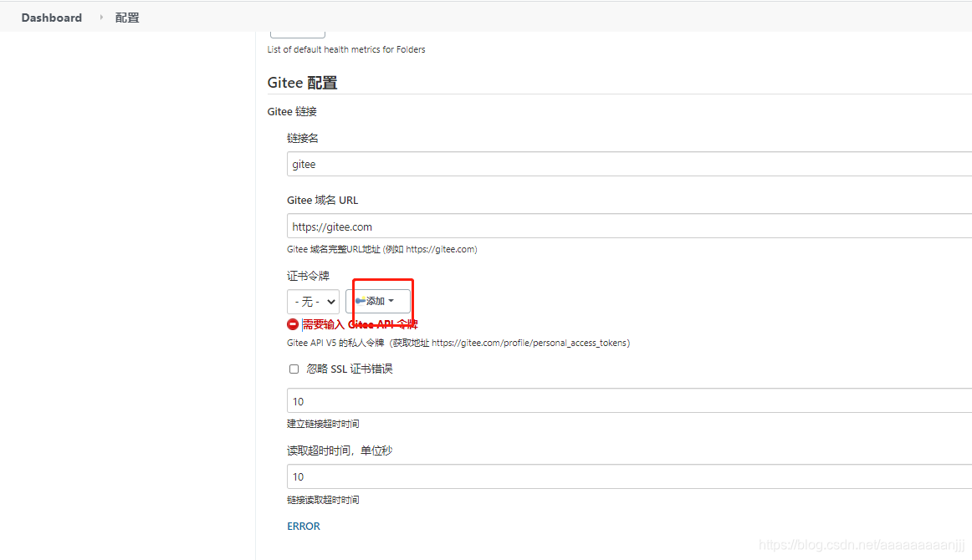
Task: Open the 配置 breadcrumb
Action: click(127, 18)
